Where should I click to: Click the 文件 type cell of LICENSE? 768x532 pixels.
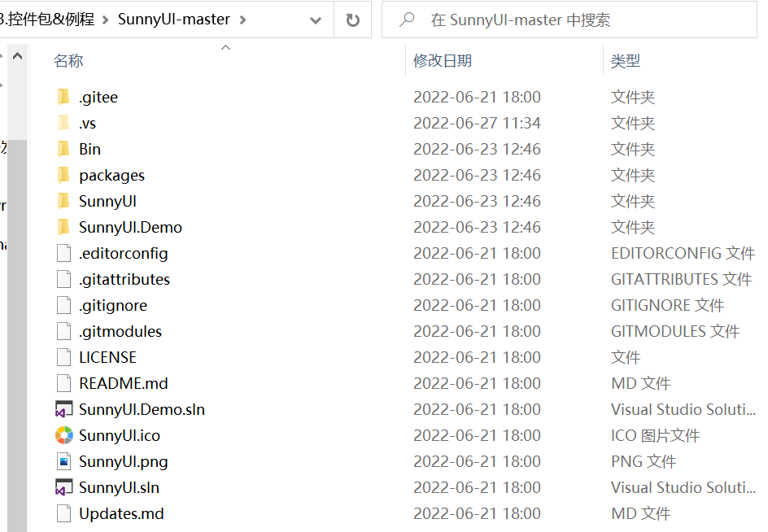(626, 357)
